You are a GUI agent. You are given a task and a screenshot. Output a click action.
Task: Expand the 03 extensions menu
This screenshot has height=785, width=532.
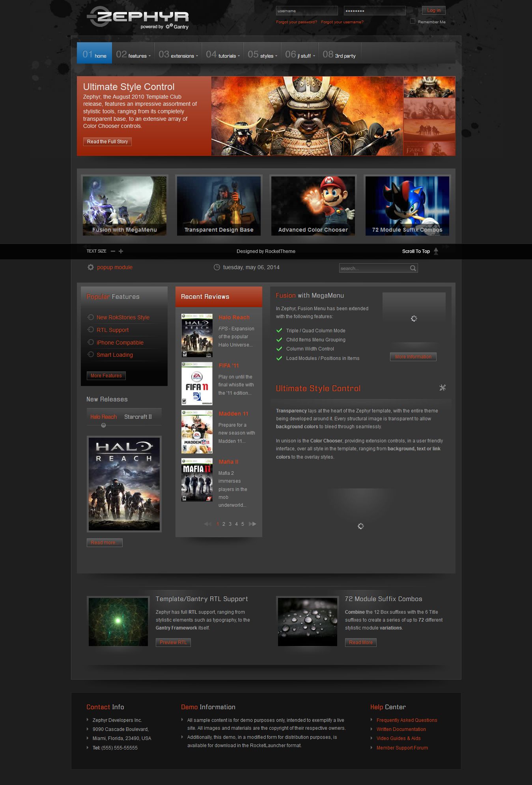(x=178, y=53)
